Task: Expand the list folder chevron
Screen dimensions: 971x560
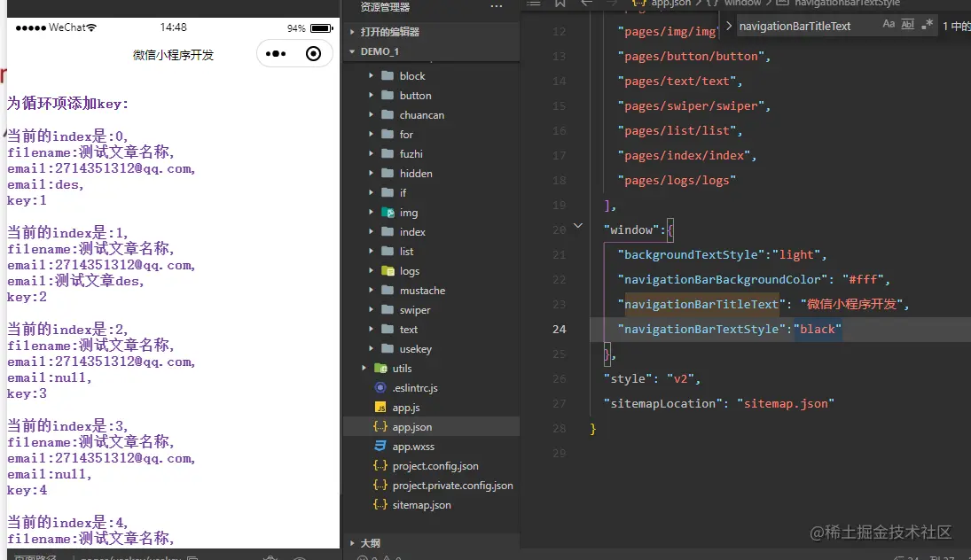Action: tap(371, 252)
